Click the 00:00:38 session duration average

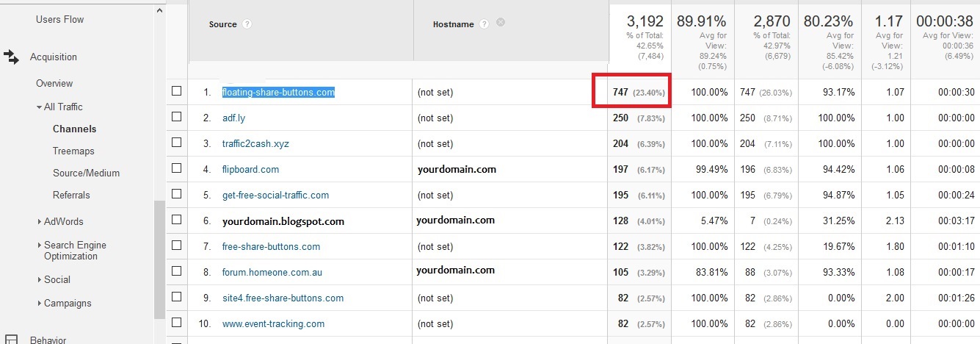coord(945,22)
